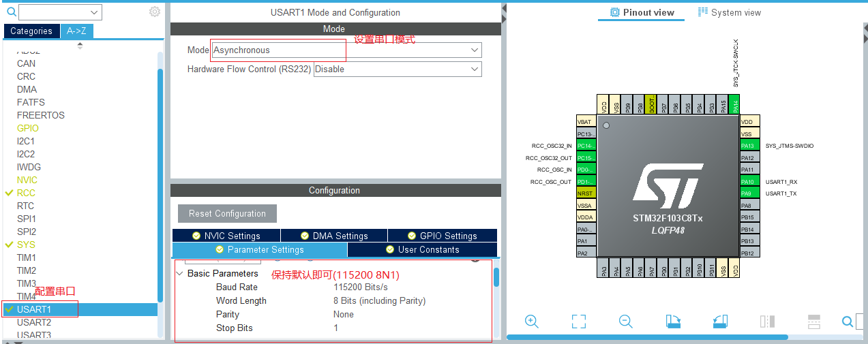Click the horizontal flip icon
This screenshot has width=868, height=344.
[767, 322]
